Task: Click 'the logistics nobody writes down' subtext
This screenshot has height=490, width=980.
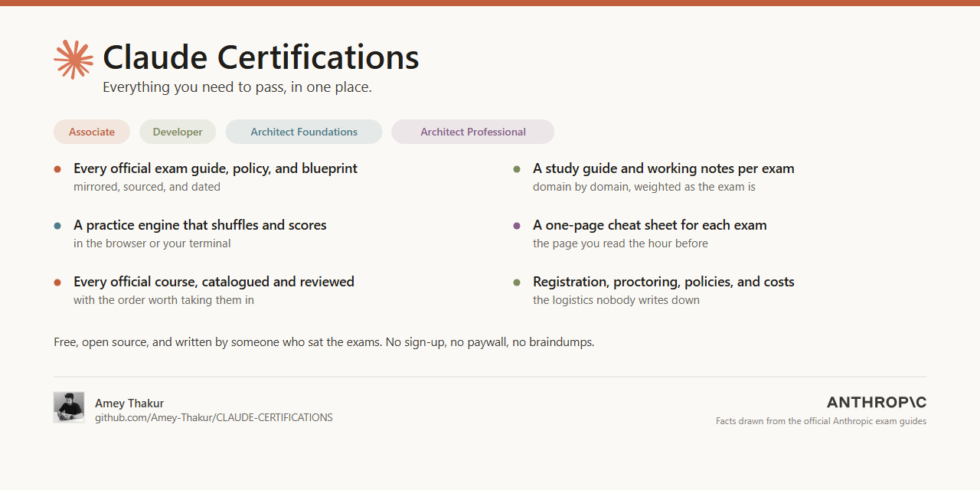Action: pos(616,300)
